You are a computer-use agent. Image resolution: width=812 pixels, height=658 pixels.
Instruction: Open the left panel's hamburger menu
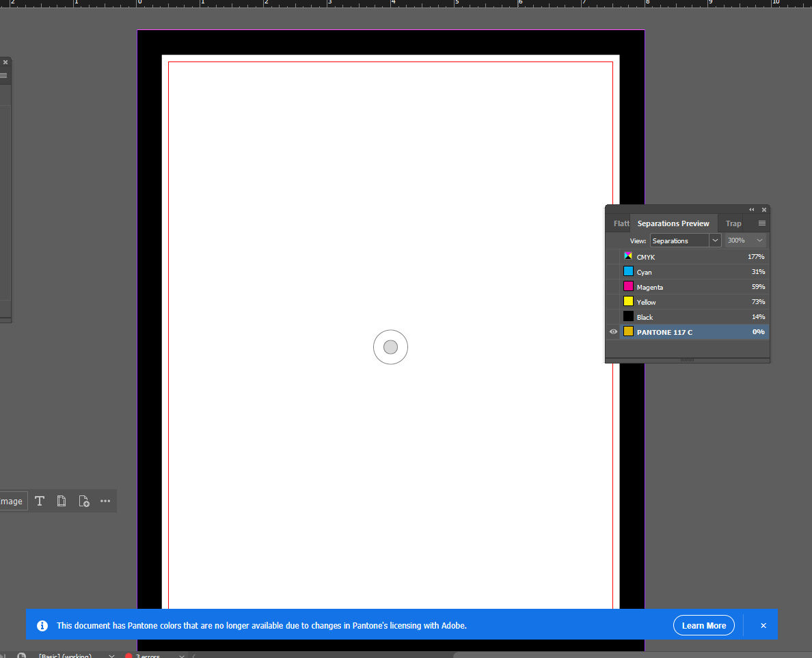[3, 76]
